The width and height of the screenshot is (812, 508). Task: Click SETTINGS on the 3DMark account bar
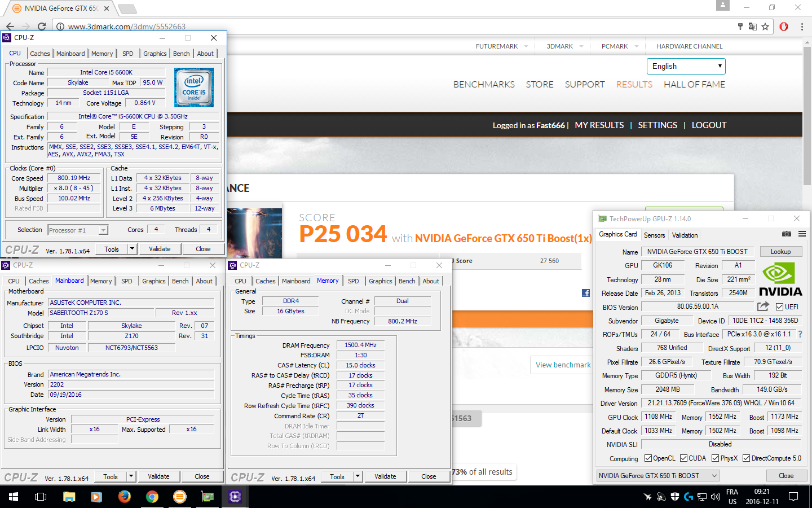(657, 125)
